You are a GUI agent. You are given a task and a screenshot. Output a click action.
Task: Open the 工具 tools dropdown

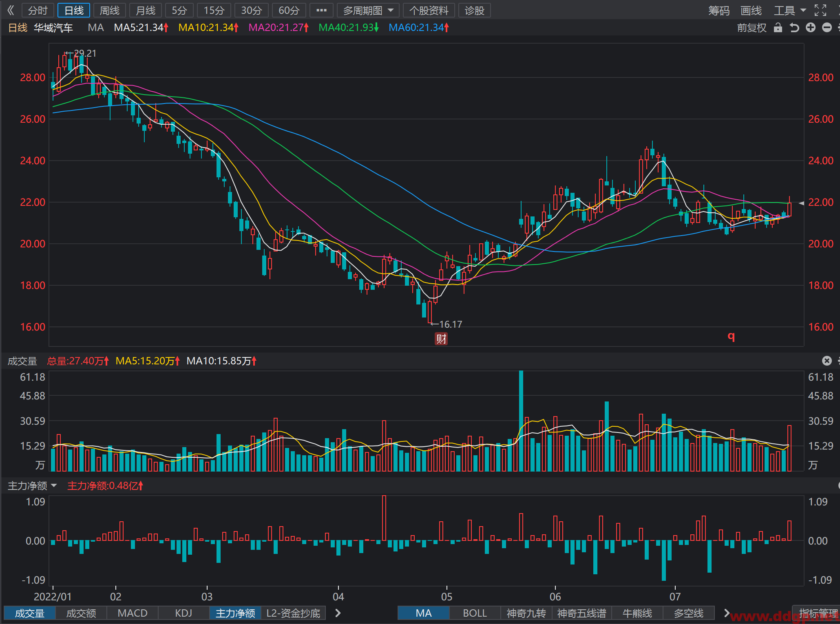click(790, 11)
